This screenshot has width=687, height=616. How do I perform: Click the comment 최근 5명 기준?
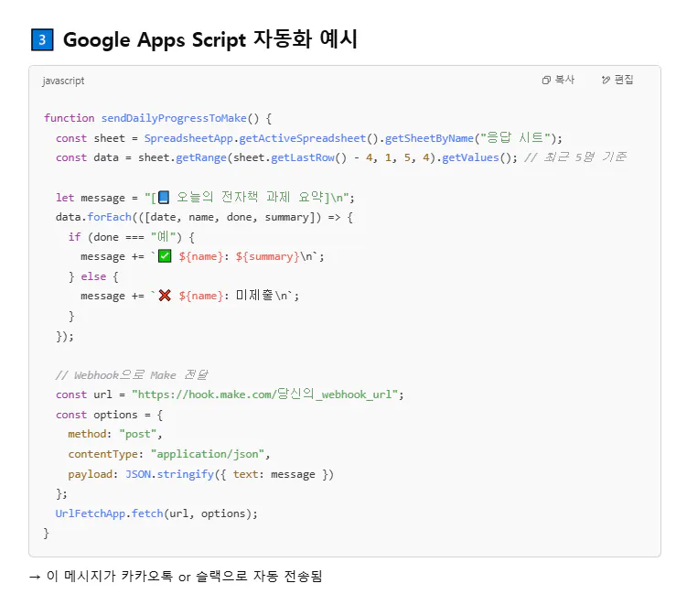[575, 157]
